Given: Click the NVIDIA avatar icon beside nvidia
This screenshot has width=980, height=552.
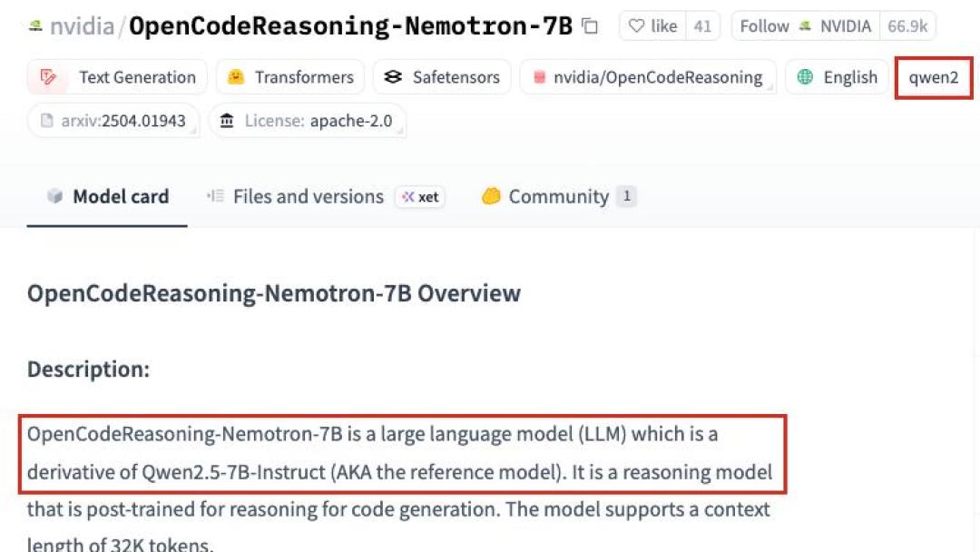Looking at the screenshot, I should coord(35,25).
